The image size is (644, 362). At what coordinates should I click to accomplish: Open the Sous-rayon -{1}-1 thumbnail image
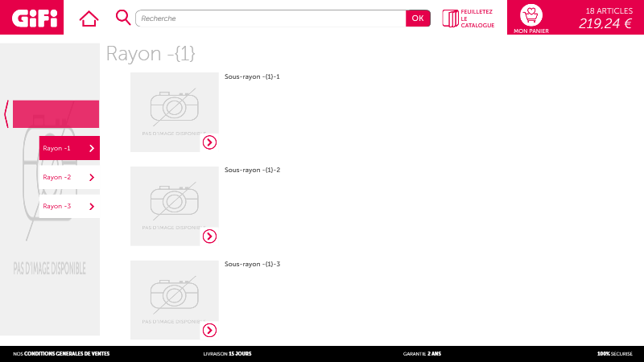174,112
